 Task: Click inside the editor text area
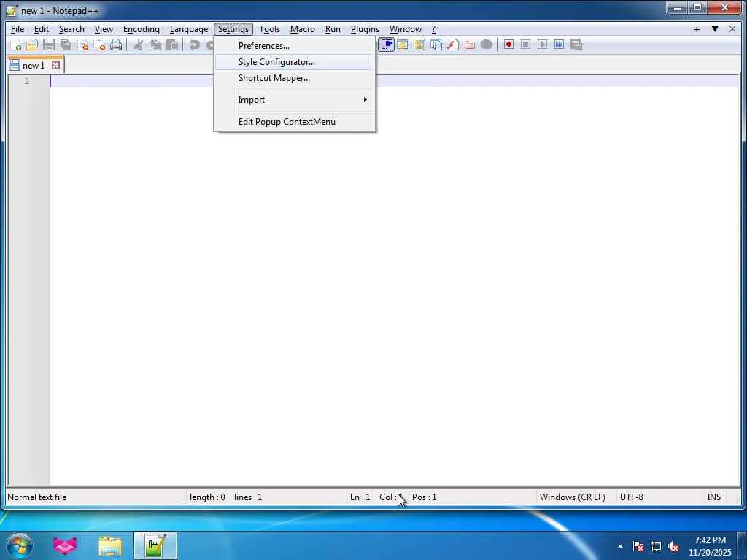(x=395, y=281)
